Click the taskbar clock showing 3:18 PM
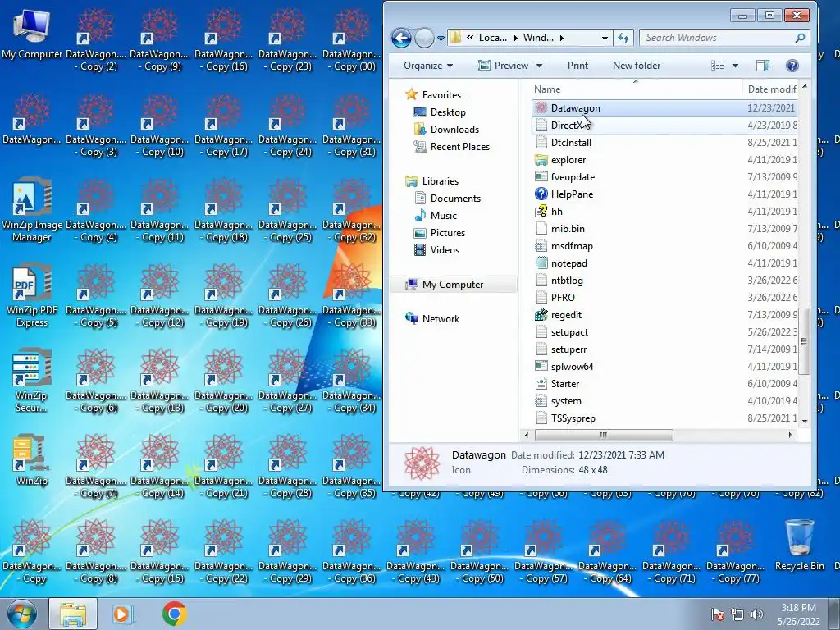This screenshot has width=840, height=630. point(797,614)
